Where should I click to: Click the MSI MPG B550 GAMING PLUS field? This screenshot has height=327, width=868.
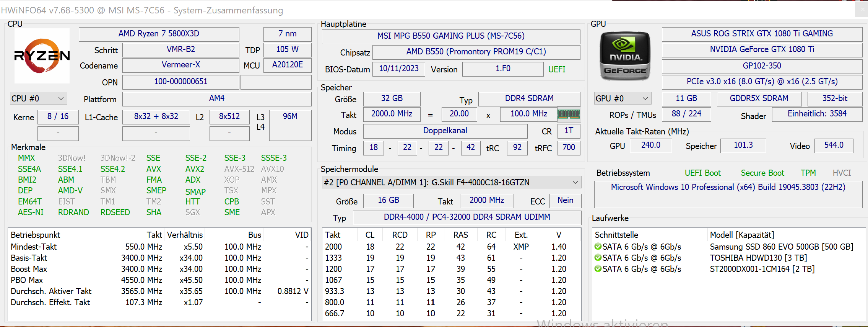coord(451,36)
